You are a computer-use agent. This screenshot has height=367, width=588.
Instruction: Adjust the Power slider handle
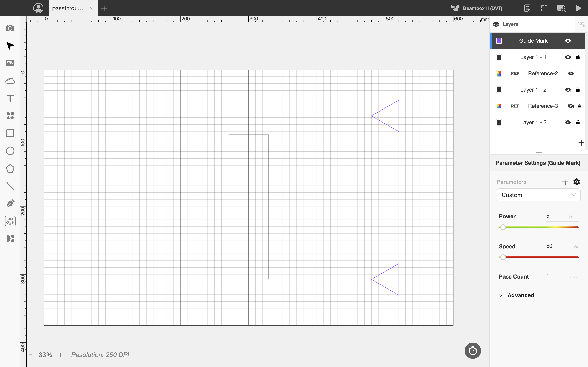[x=503, y=227]
